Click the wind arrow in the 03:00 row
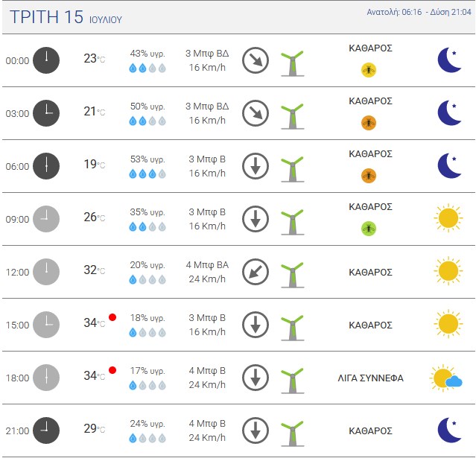 click(x=256, y=113)
